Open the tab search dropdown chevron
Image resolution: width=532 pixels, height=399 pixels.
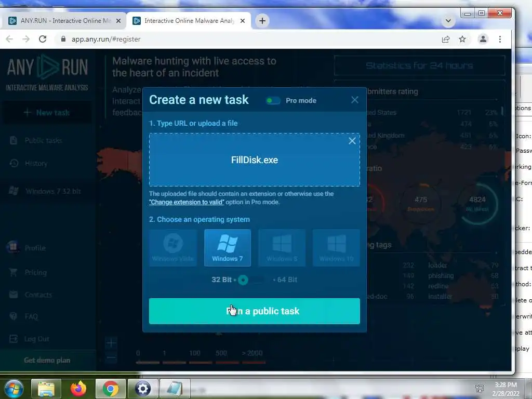click(x=448, y=21)
